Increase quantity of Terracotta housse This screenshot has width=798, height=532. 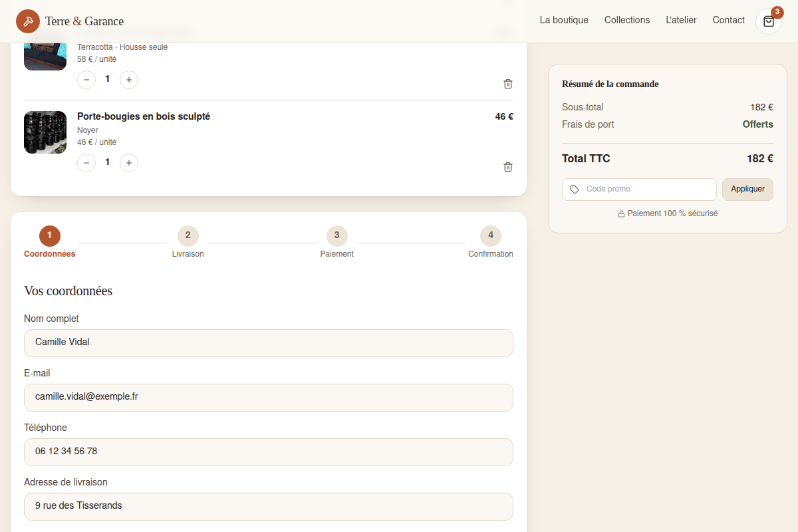click(129, 80)
